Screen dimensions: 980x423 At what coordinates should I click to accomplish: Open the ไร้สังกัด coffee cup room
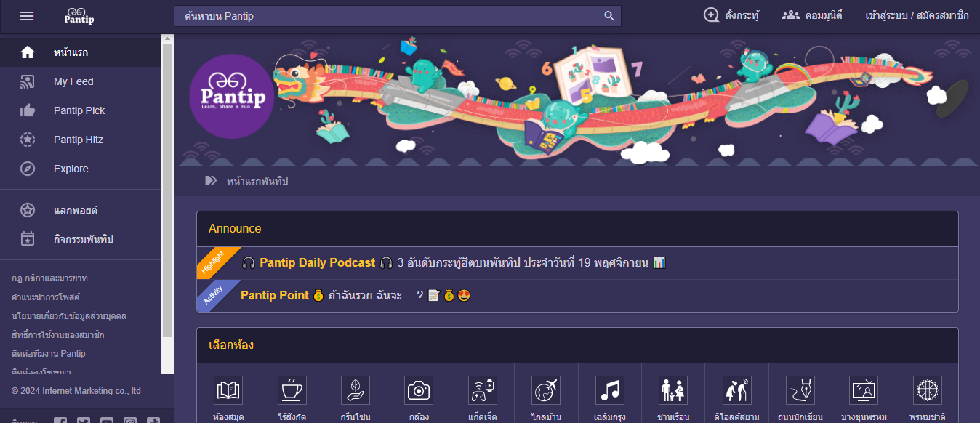point(292,390)
